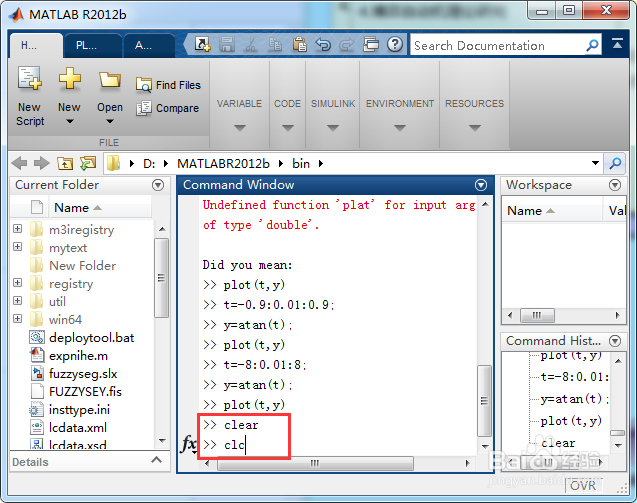Switch to the PL... (Plots) tab

[93, 46]
